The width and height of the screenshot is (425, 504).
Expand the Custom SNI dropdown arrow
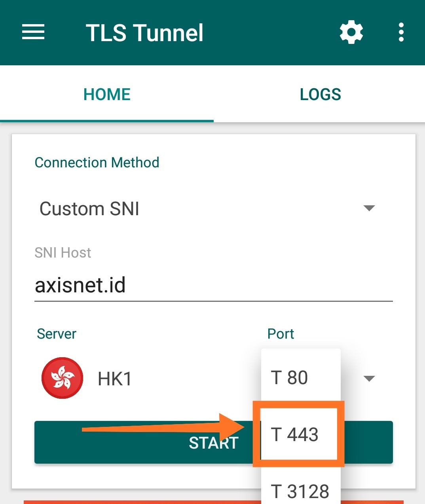[369, 208]
